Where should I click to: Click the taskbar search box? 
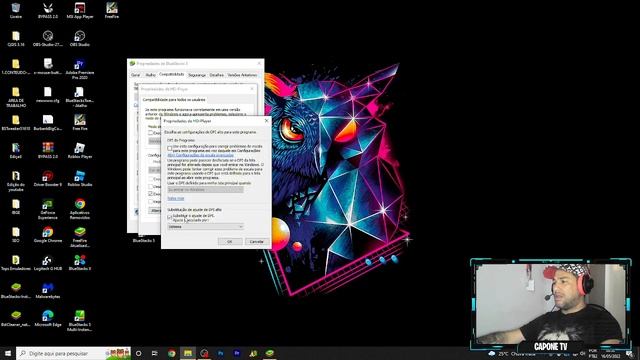pos(73,353)
